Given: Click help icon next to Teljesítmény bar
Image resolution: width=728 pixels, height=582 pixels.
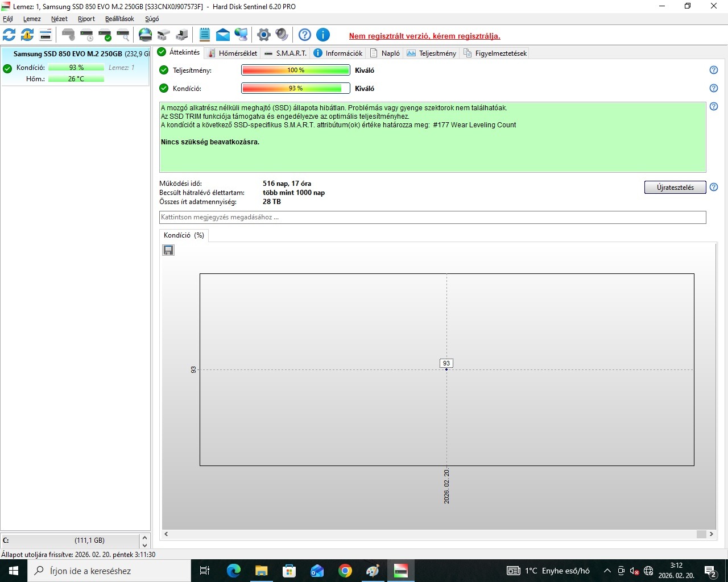Looking at the screenshot, I should point(714,70).
